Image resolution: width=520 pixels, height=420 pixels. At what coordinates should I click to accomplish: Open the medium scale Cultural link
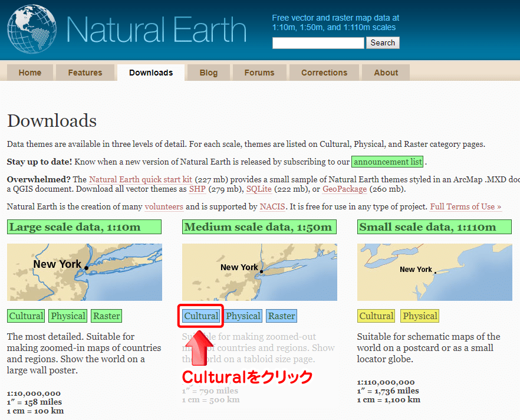point(201,316)
